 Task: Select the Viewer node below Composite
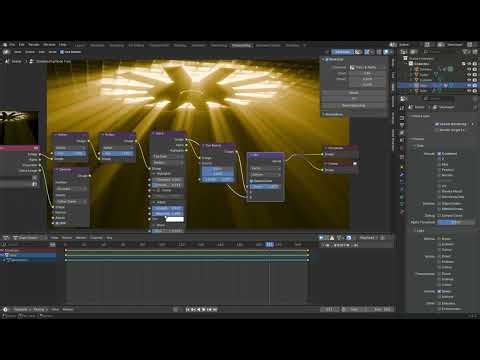[x=341, y=164]
